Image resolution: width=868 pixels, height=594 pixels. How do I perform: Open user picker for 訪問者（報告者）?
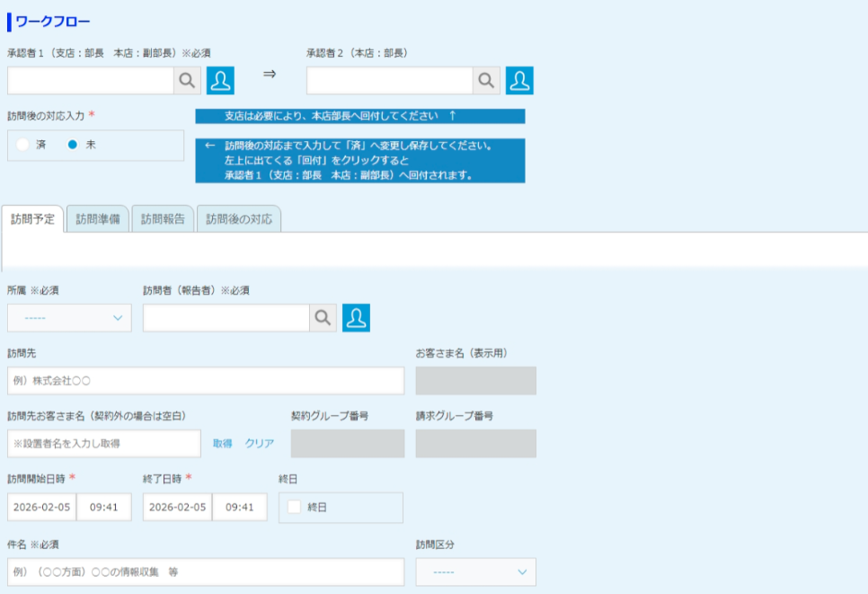click(x=356, y=318)
